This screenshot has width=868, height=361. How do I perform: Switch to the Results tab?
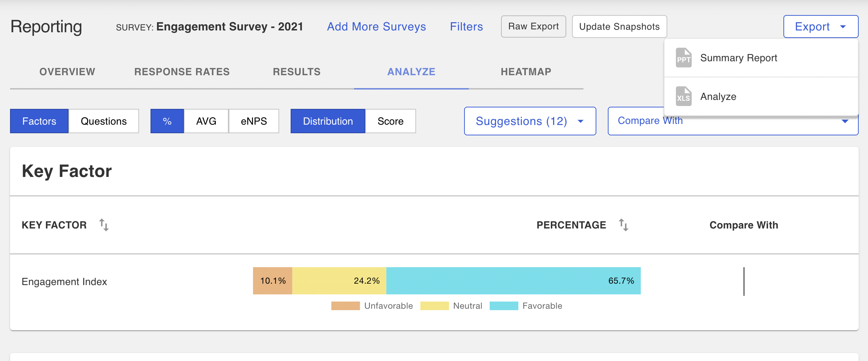coord(297,72)
